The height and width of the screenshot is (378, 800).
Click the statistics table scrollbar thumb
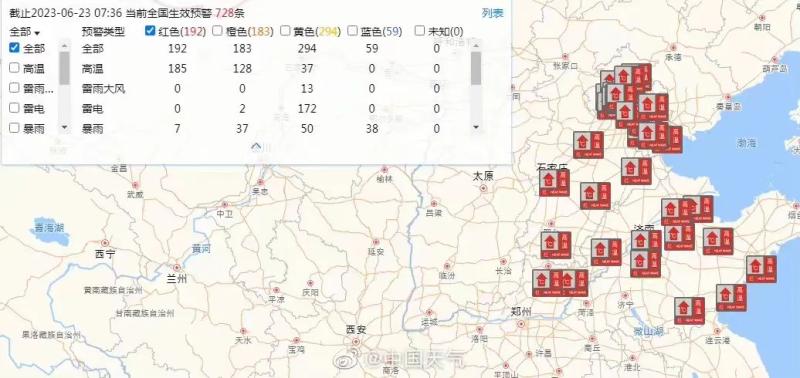(x=476, y=68)
